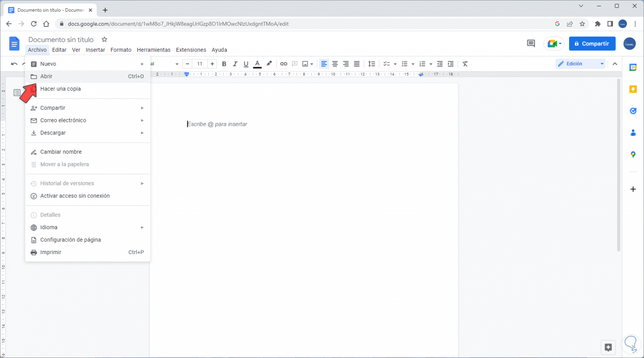Open the line spacing tool
Screen dimensions: 644x358
pos(372,64)
